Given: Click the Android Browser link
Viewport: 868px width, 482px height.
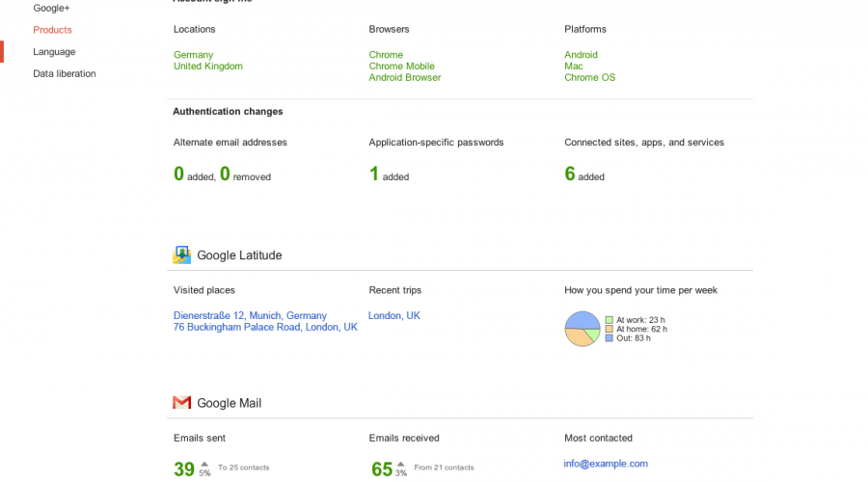Looking at the screenshot, I should 405,77.
